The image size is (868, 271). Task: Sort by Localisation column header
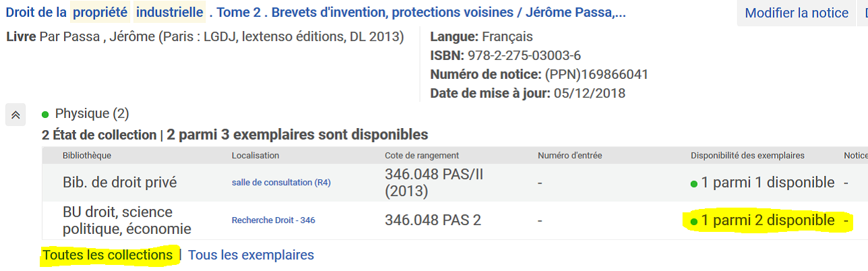click(255, 156)
